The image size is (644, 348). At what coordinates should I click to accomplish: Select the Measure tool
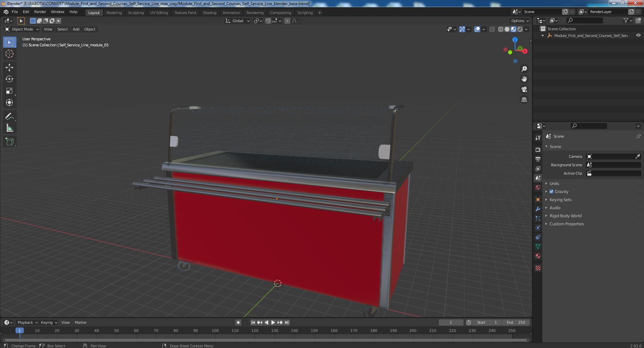[9, 128]
